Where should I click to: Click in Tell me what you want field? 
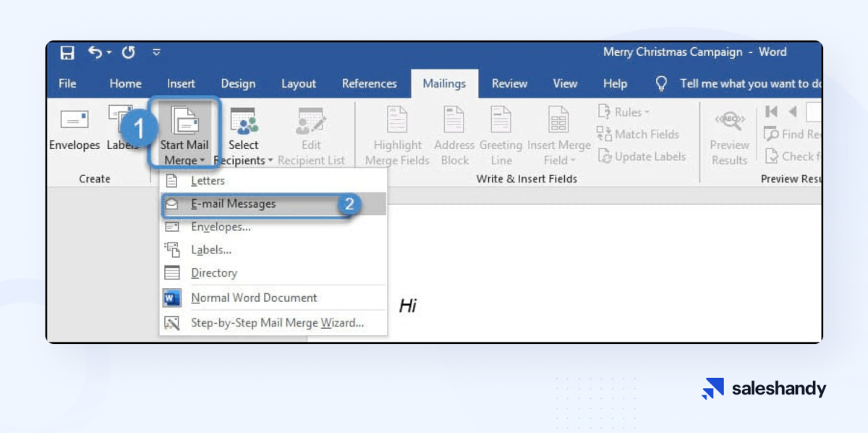click(749, 84)
